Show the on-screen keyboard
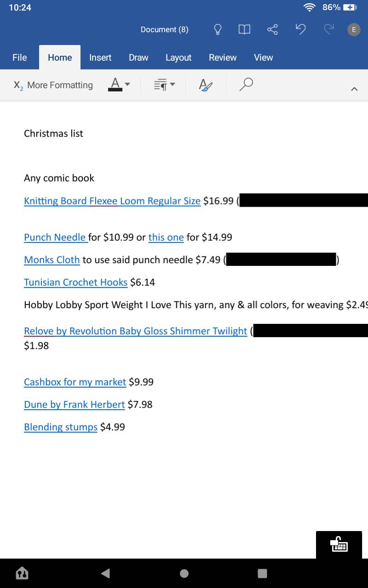The height and width of the screenshot is (588, 368). pos(339,545)
